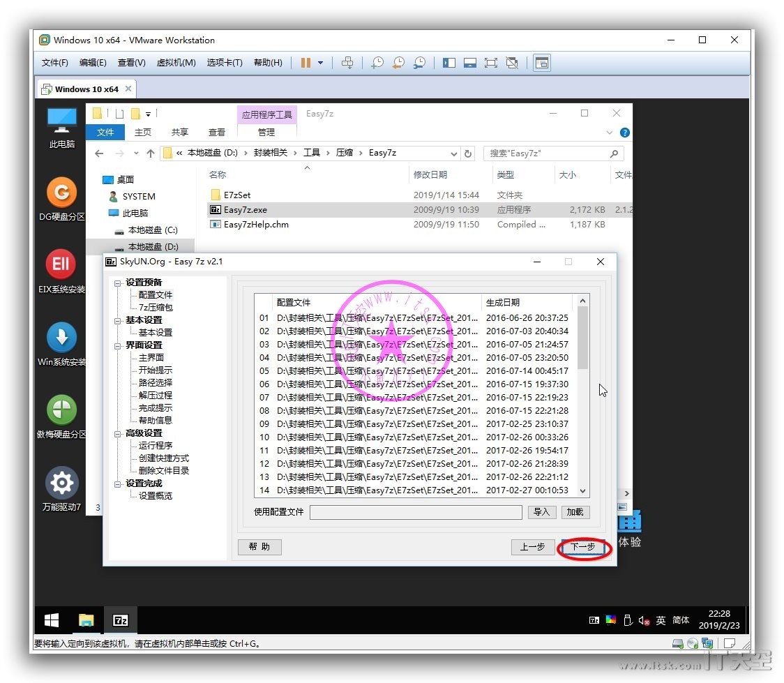Go to previous step with 上一步

(x=532, y=547)
